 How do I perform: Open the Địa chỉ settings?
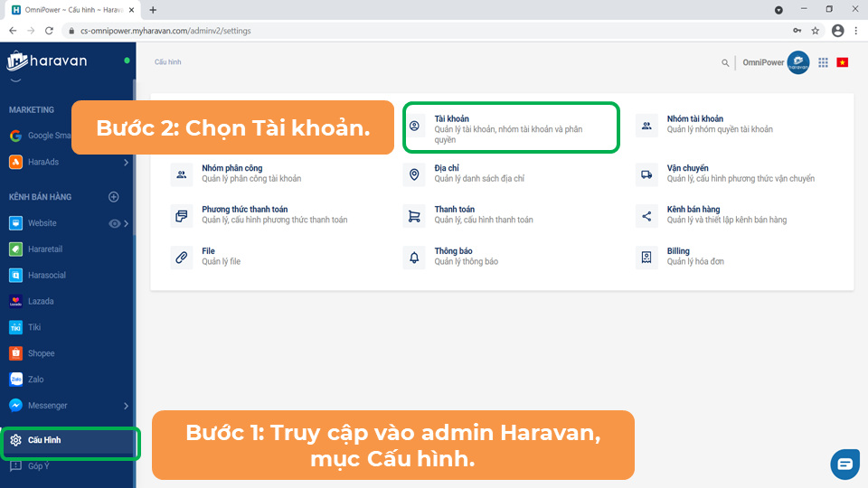(479, 174)
